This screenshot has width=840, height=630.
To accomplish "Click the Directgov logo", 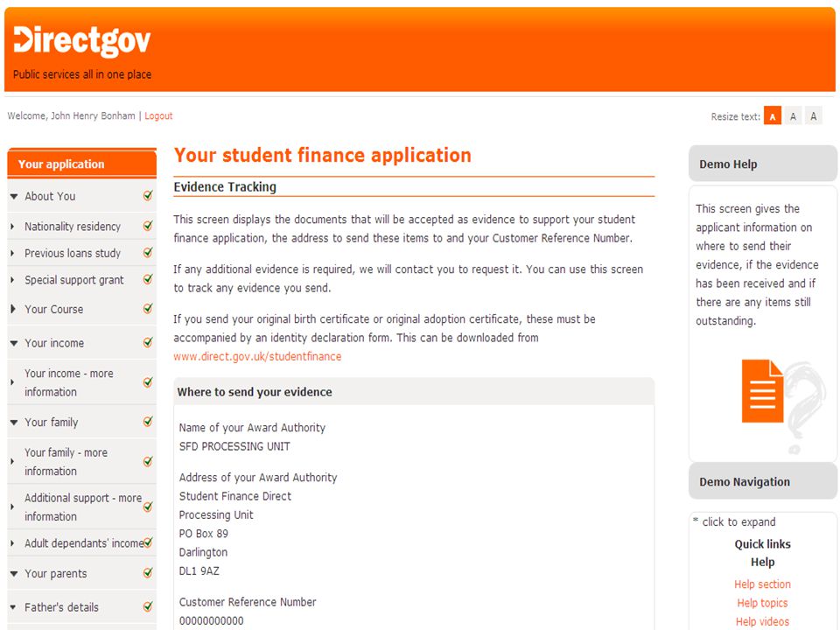I will click(82, 41).
